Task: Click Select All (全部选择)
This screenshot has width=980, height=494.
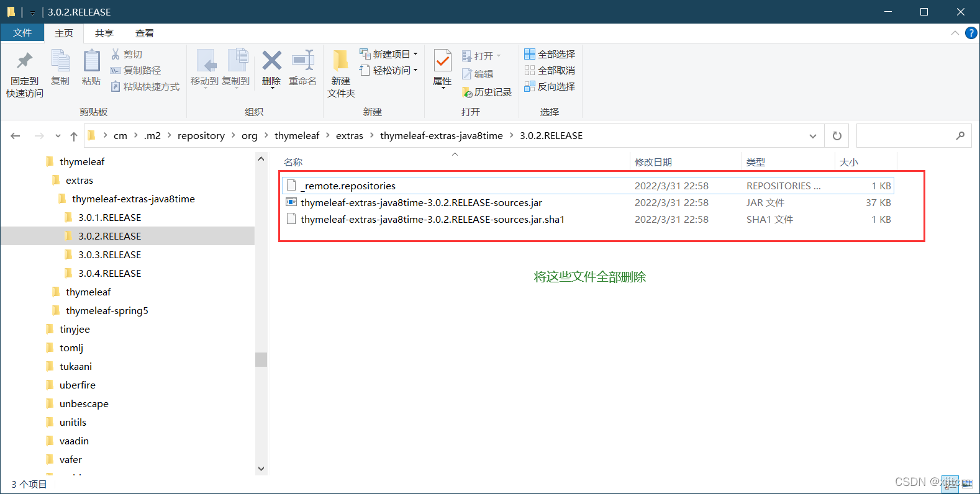Action: (550, 55)
